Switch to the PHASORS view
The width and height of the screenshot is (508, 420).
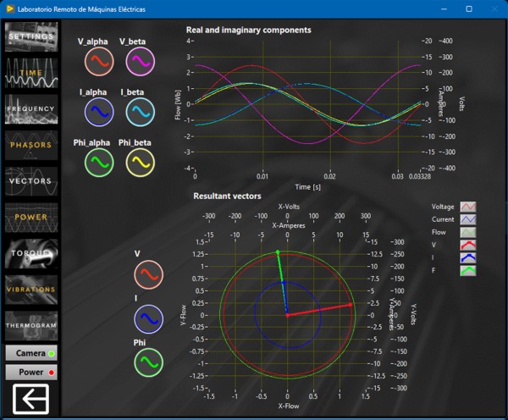coord(30,145)
